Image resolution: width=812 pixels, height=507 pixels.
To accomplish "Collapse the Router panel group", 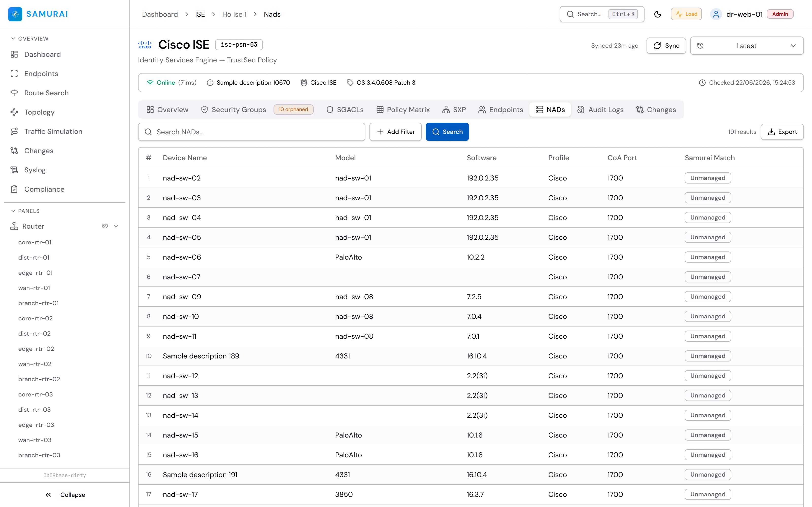I will (x=116, y=226).
